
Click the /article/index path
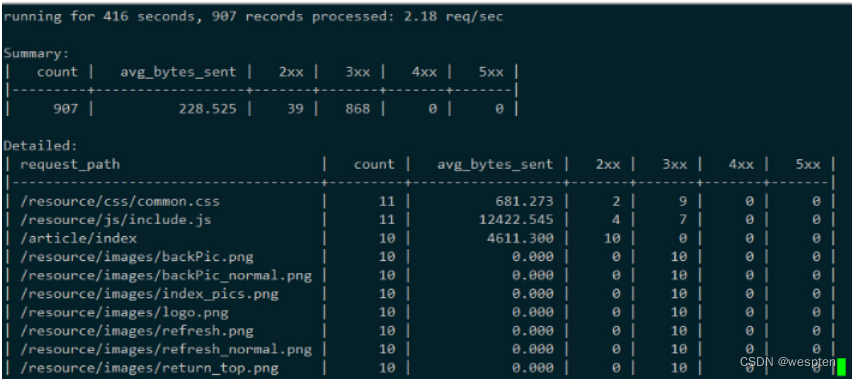78,238
